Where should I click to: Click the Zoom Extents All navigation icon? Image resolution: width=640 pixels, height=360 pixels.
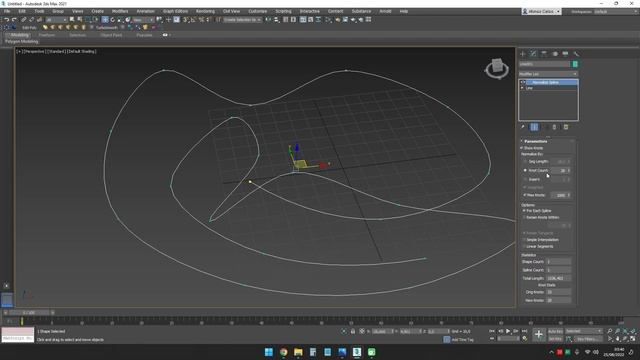[x=633, y=331]
